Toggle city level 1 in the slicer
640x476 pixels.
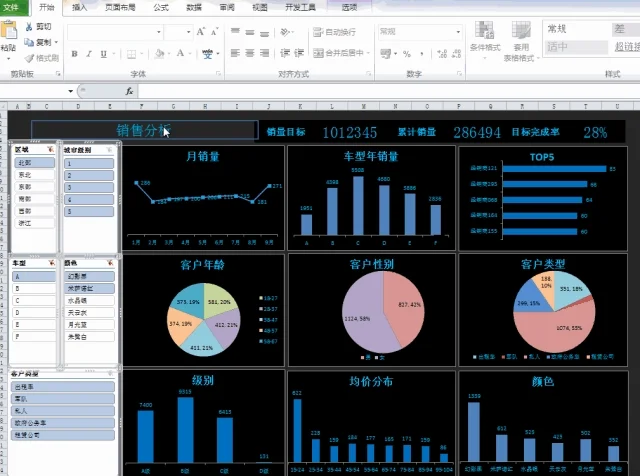tap(89, 164)
